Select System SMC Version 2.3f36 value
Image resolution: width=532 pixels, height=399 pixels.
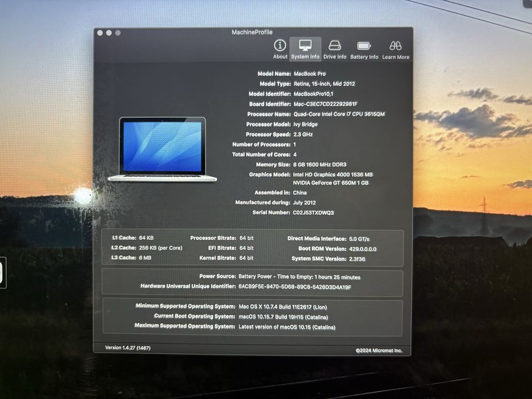(358, 259)
